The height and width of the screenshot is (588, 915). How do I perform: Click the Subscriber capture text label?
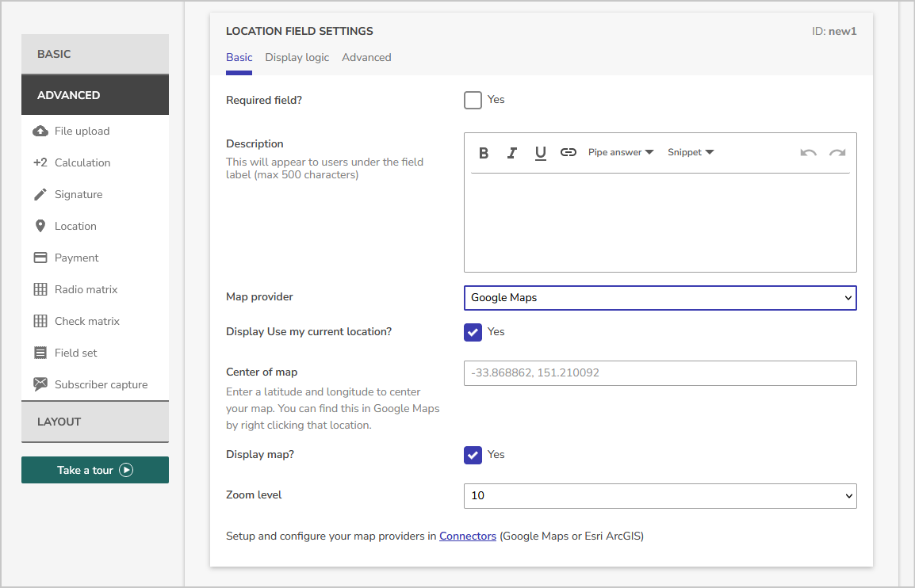pos(101,384)
